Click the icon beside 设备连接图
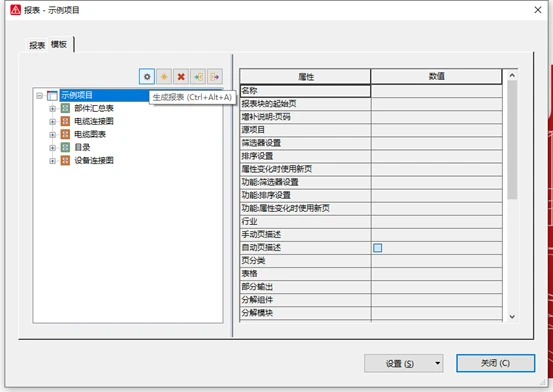This screenshot has width=553, height=392. [x=65, y=160]
